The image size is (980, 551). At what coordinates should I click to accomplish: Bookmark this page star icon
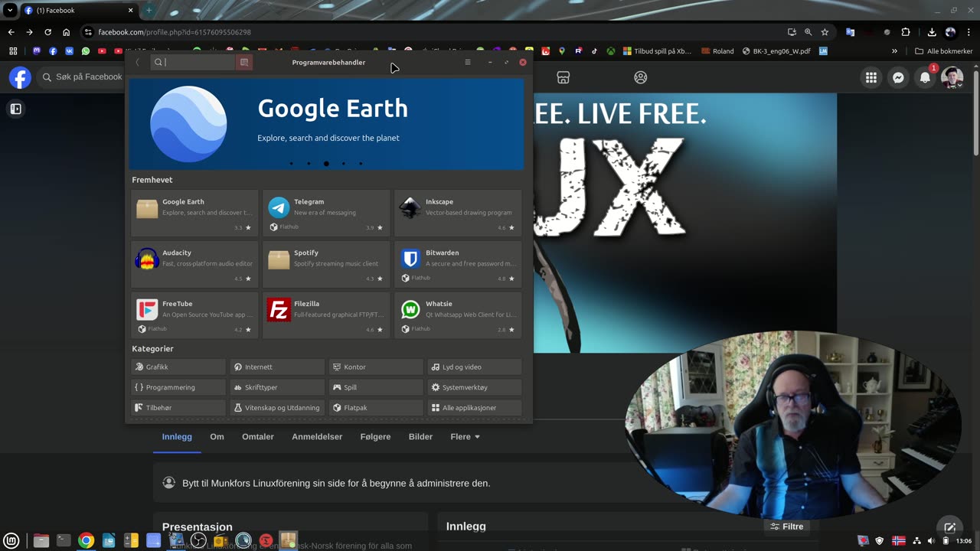point(825,32)
